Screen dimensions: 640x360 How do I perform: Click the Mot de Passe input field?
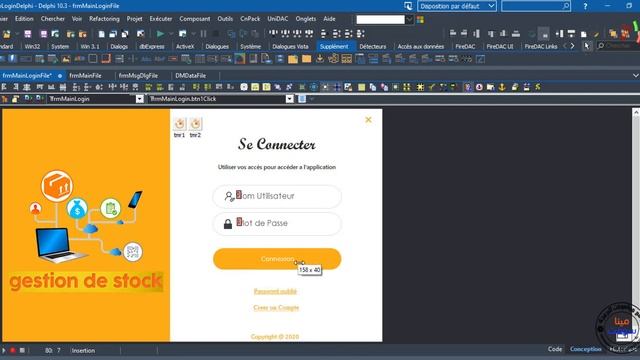277,224
